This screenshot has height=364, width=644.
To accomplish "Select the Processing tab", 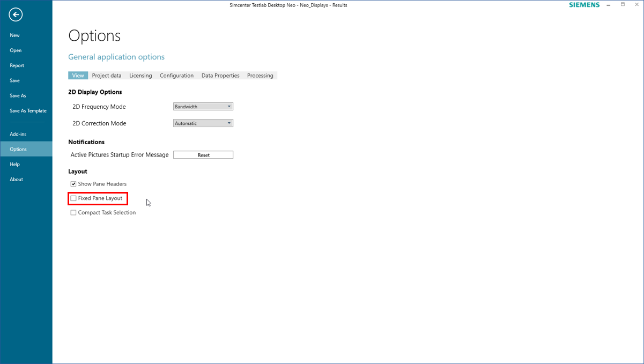I will click(x=260, y=75).
